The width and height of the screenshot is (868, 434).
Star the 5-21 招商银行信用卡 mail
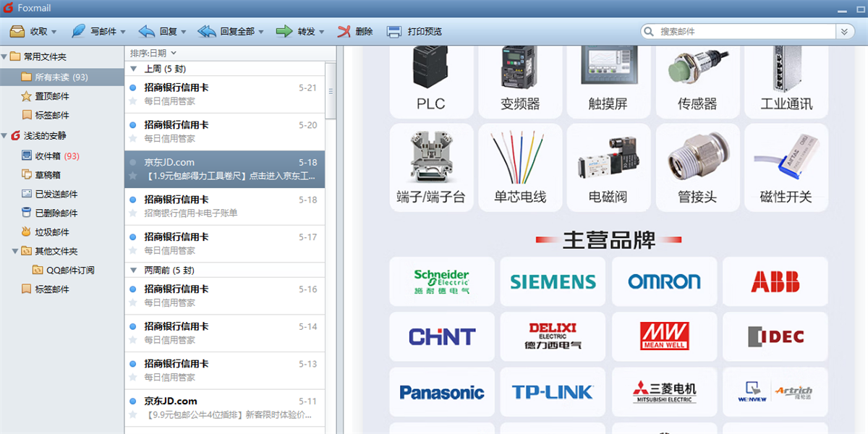(132, 101)
